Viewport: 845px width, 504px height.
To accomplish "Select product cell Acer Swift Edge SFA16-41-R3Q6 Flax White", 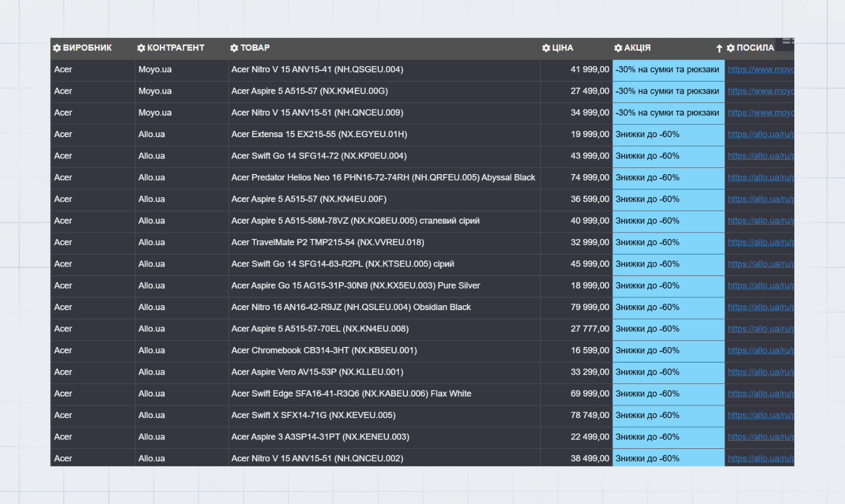I will (384, 394).
